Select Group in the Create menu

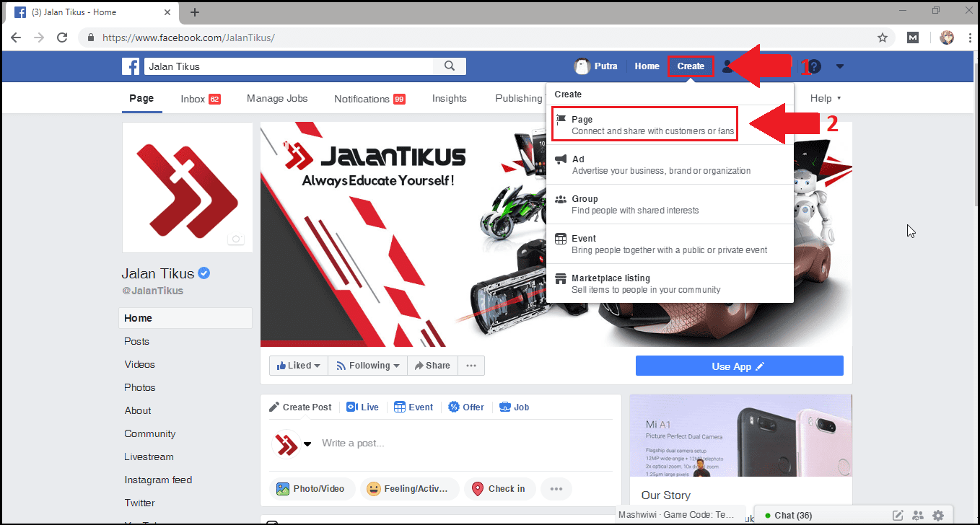tap(670, 204)
